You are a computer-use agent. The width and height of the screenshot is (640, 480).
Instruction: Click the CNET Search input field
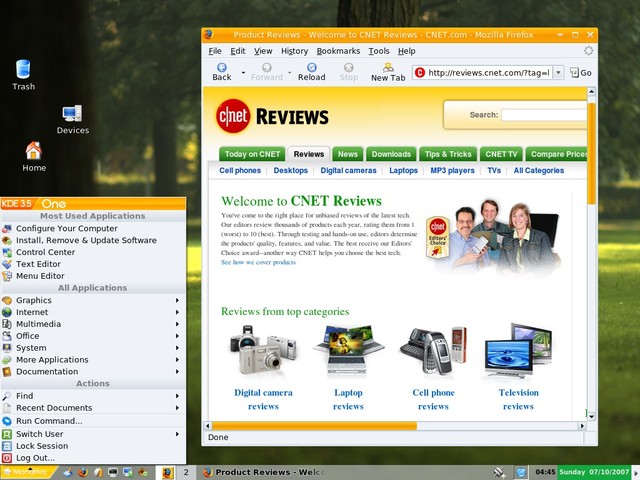click(544, 115)
